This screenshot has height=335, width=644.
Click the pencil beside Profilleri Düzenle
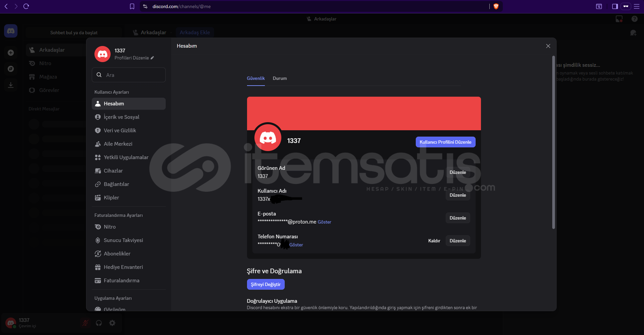click(152, 58)
